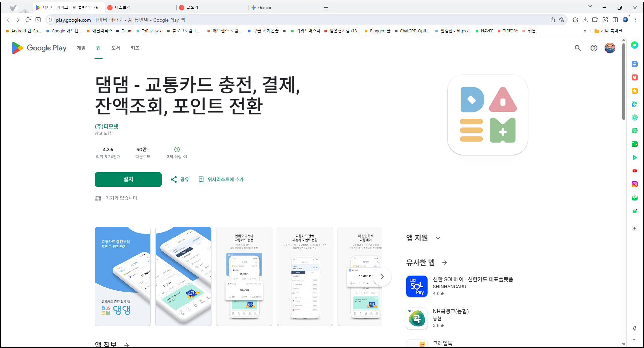The height and width of the screenshot is (348, 644).
Task: Switch to the 게임 tab
Action: click(x=81, y=48)
